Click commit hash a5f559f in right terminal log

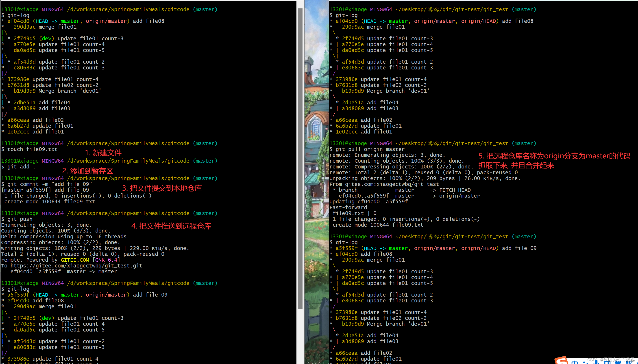pyautogui.click(x=346, y=248)
